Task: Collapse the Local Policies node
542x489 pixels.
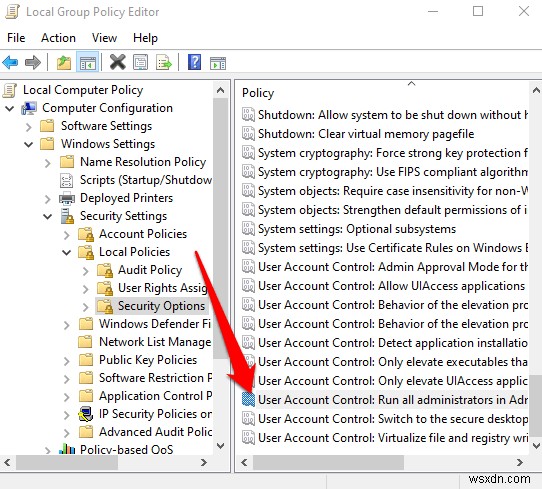Action: [67, 253]
